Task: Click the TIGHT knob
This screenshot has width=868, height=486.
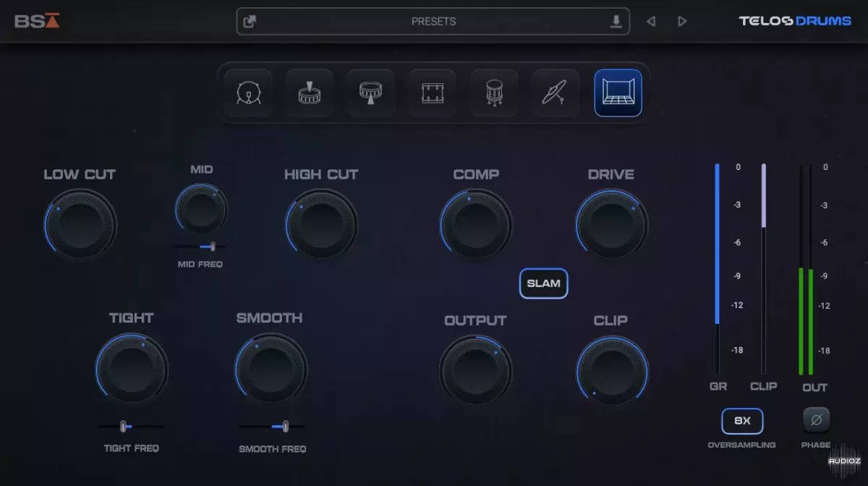Action: tap(132, 369)
